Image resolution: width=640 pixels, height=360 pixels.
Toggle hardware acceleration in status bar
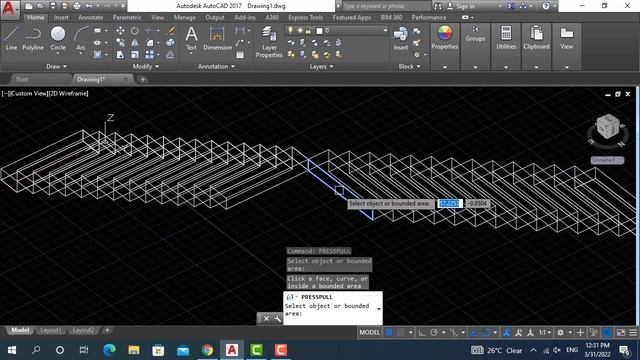point(608,333)
